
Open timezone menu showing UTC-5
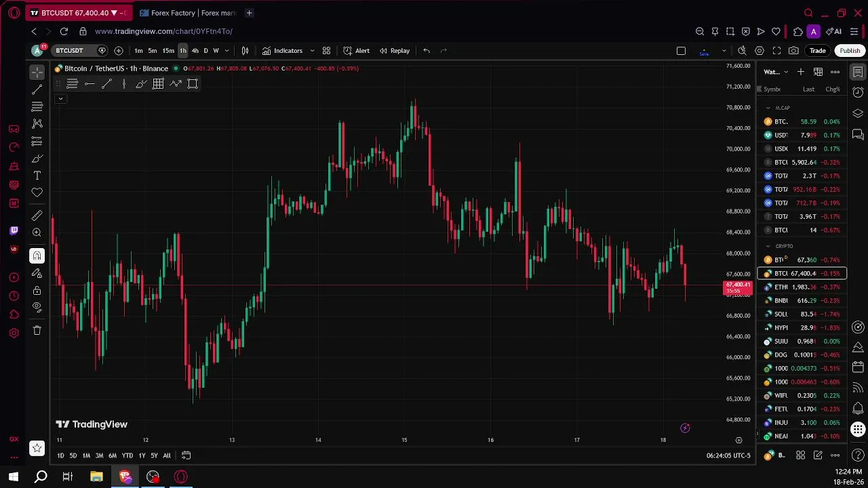pyautogui.click(x=728, y=455)
